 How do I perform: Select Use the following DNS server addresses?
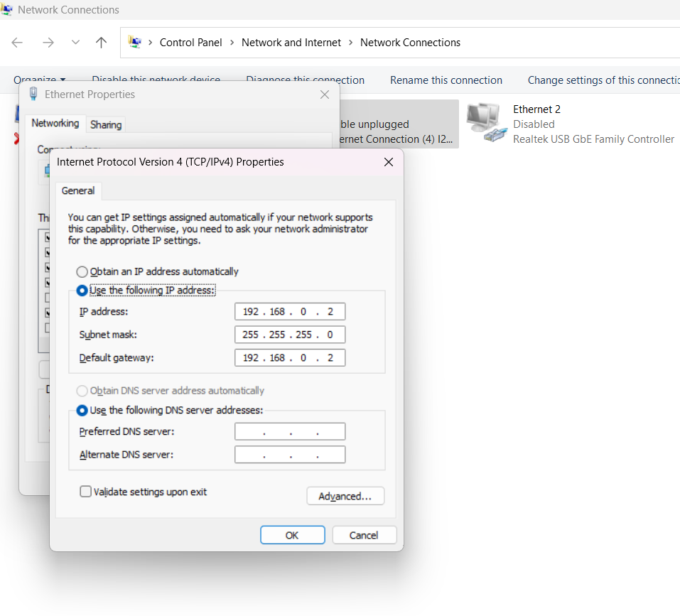[82, 410]
